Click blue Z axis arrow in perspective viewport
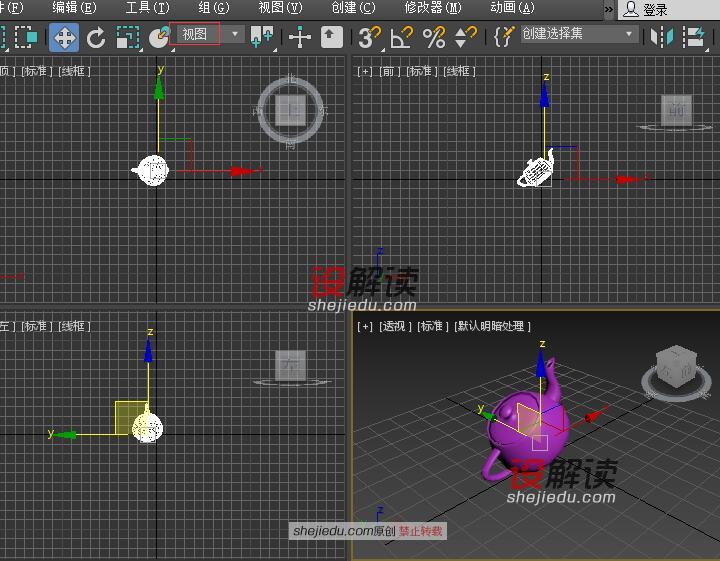 pyautogui.click(x=542, y=365)
